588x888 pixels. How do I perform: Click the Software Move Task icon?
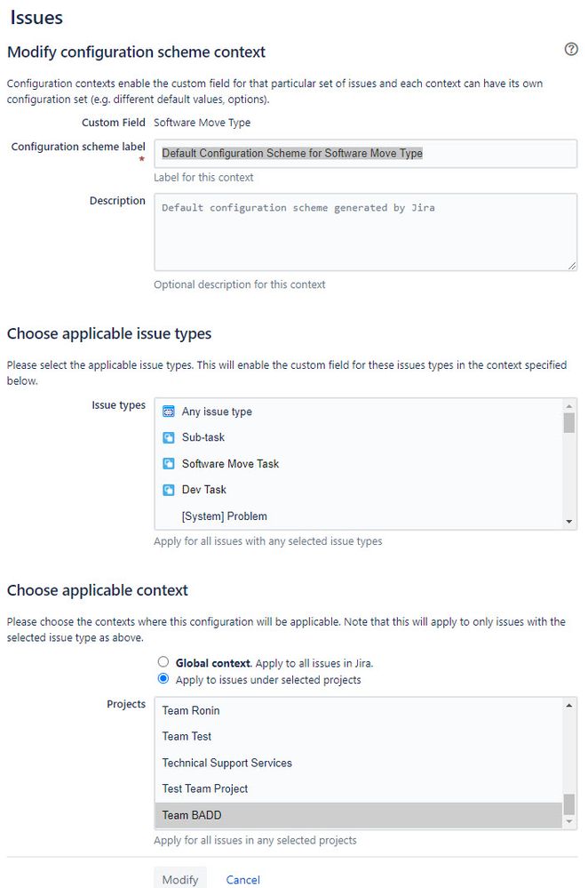coord(169,464)
